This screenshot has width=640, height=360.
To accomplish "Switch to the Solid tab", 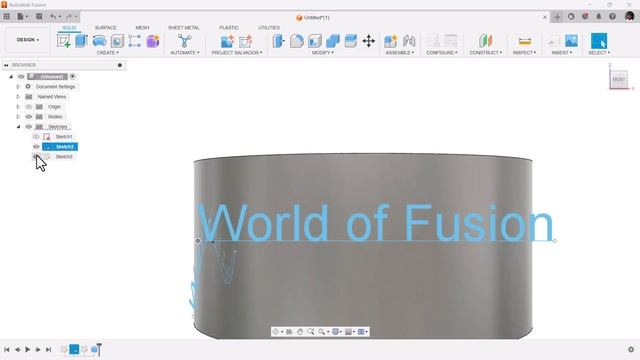I will coord(69,28).
